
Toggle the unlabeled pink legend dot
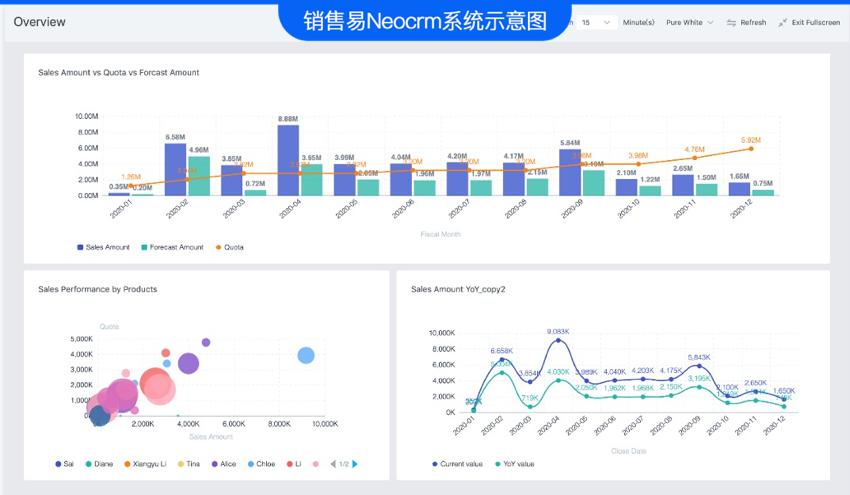click(x=316, y=464)
